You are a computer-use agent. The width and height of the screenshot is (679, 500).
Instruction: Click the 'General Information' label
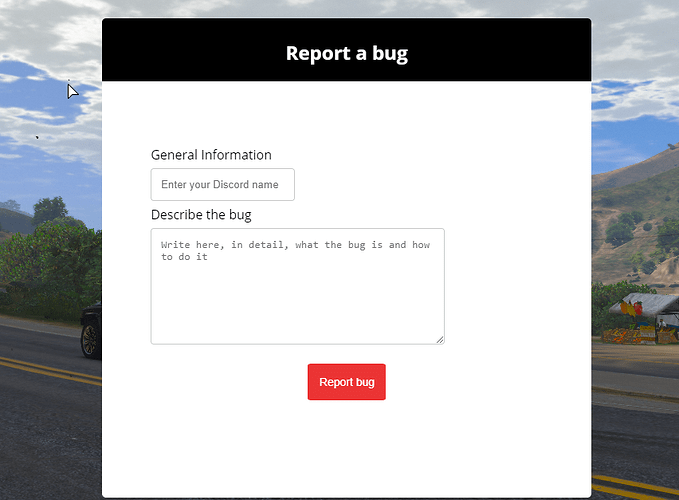click(x=211, y=155)
